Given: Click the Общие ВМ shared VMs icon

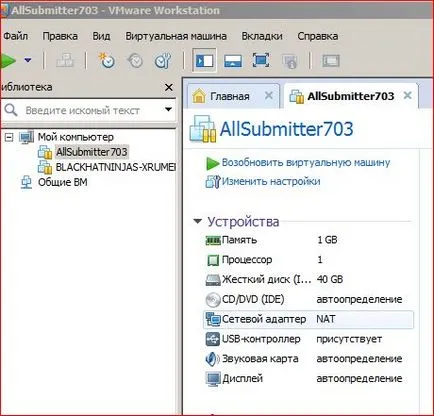Looking at the screenshot, I should coord(26,182).
